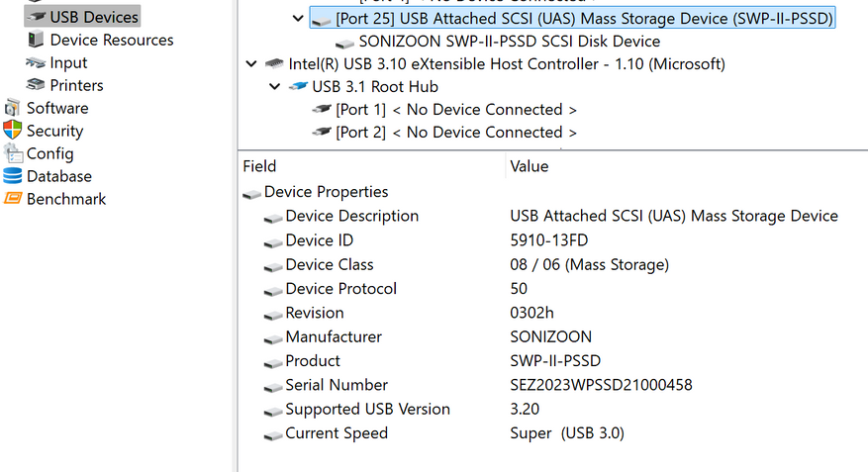Select the SONIZOON SWP-II-PSSD SCSI Disk Device
This screenshot has height=472, width=868.
(509, 42)
